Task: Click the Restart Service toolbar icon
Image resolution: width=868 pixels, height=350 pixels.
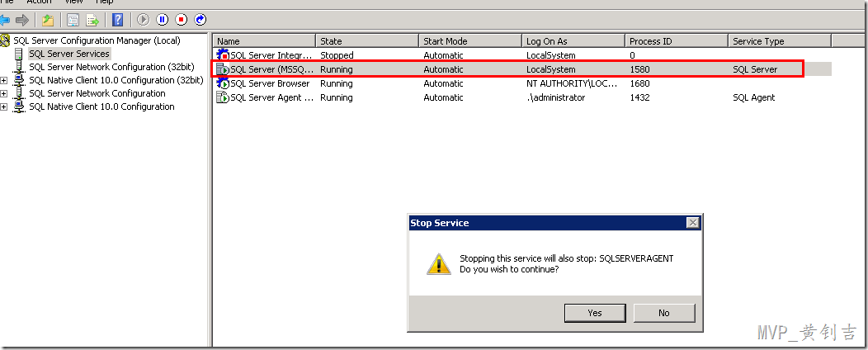Action: pyautogui.click(x=200, y=20)
